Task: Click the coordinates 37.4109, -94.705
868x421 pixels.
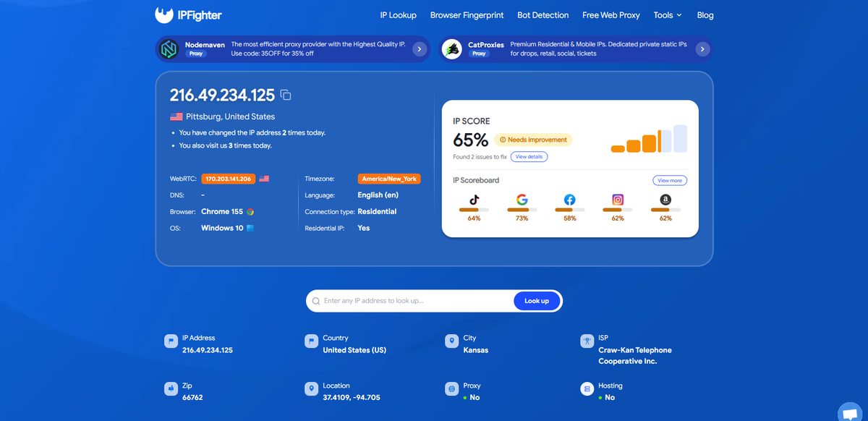Action: tap(352, 398)
